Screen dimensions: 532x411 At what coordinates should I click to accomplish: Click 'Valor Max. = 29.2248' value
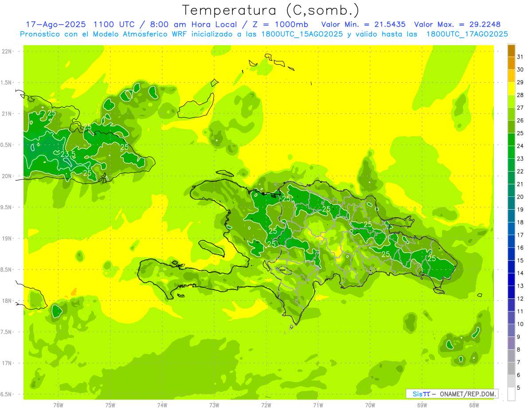[457, 24]
